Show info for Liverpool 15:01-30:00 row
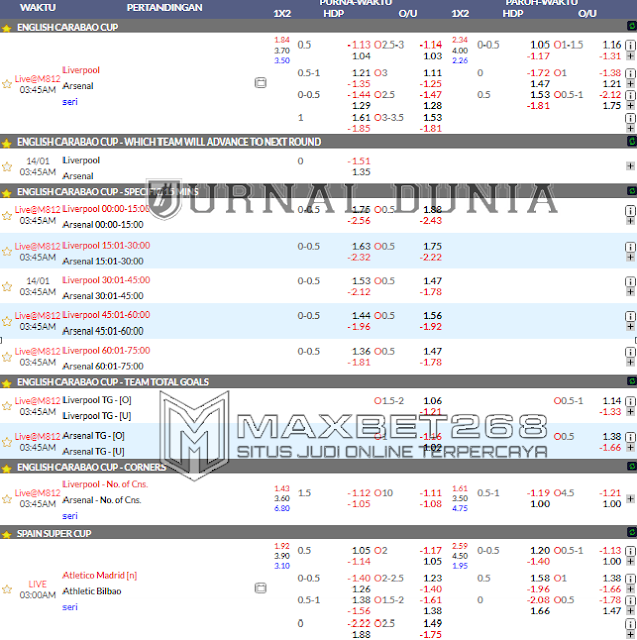The height and width of the screenshot is (640, 637). (x=630, y=247)
